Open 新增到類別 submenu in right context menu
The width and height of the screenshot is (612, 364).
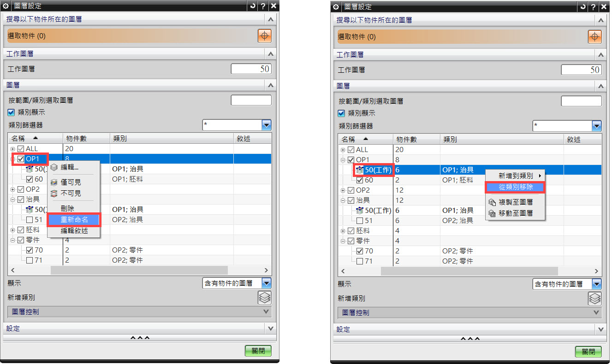point(516,176)
